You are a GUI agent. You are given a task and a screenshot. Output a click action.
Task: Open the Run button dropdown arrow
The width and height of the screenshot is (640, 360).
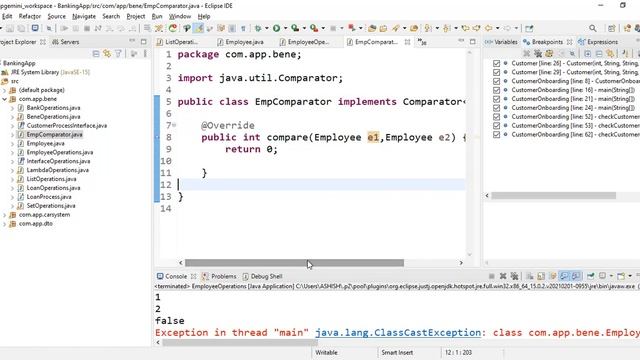pos(285,28)
